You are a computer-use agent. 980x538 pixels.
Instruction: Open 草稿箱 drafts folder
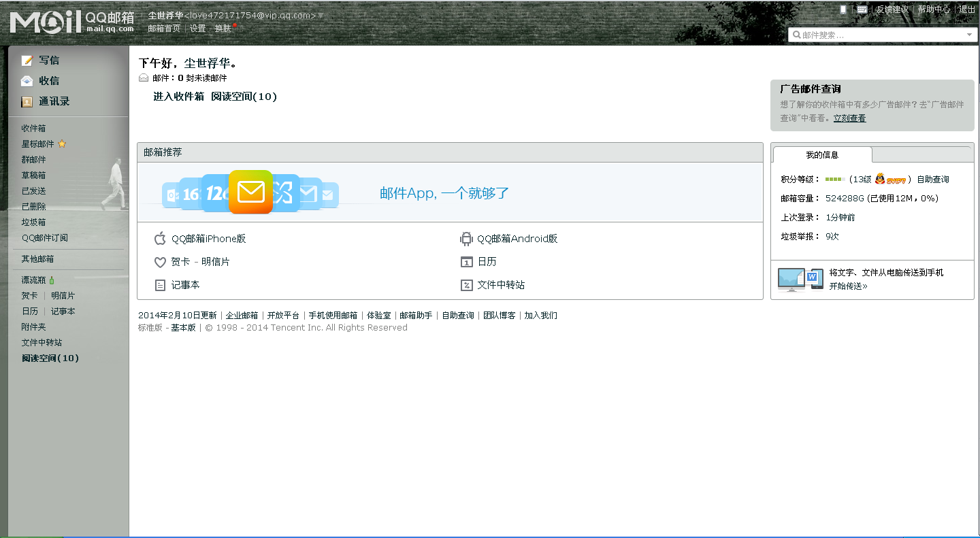(33, 175)
